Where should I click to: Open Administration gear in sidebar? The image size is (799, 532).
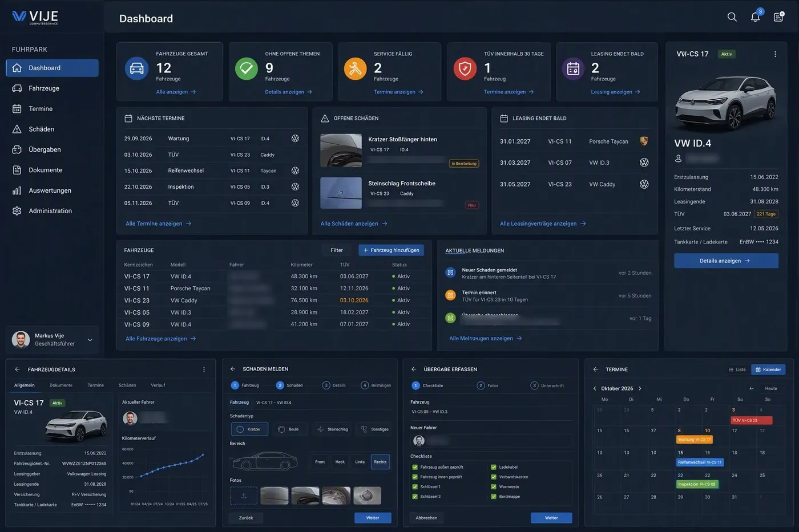point(17,211)
